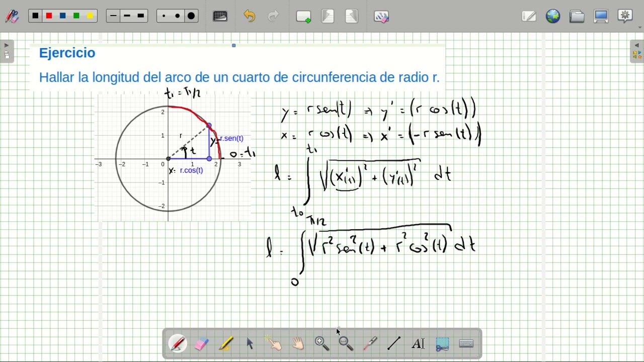The image size is (644, 362).
Task: Open the erase page options
Action: tap(381, 17)
